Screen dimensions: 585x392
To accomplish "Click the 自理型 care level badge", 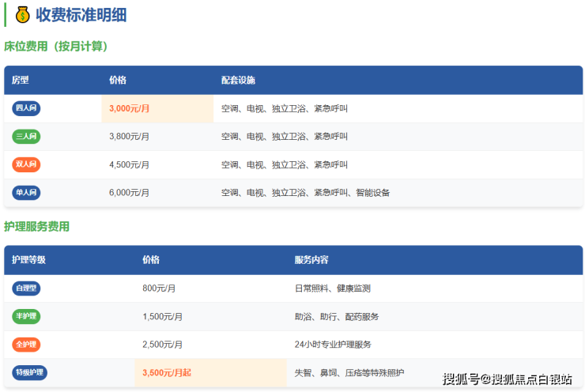I will [26, 288].
